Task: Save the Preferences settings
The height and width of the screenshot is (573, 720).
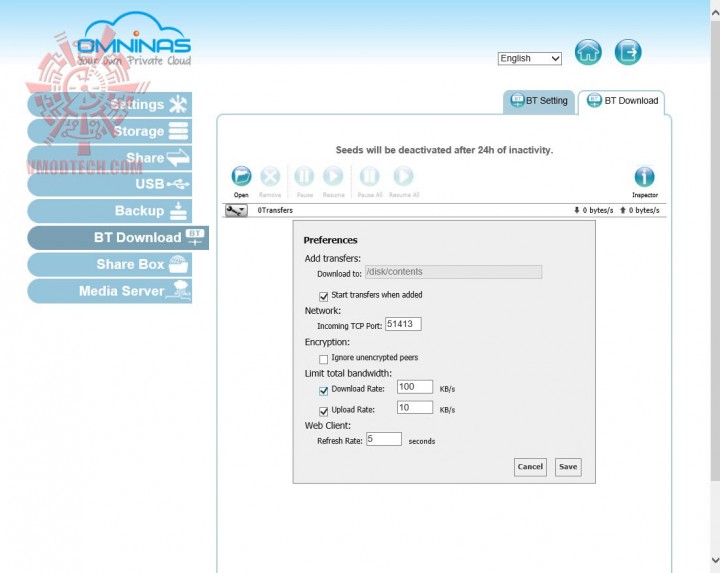Action: 568,467
